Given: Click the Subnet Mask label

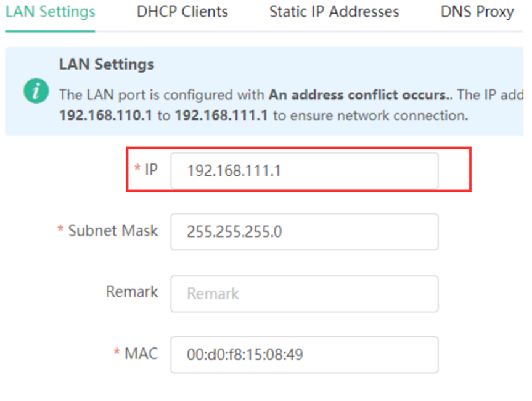Looking at the screenshot, I should coord(113,231).
